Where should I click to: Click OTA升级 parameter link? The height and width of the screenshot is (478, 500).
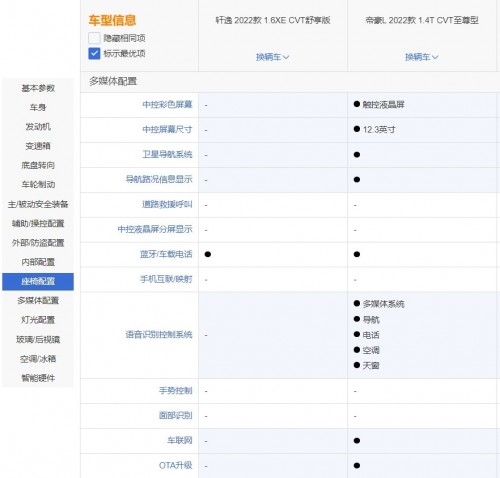(176, 465)
